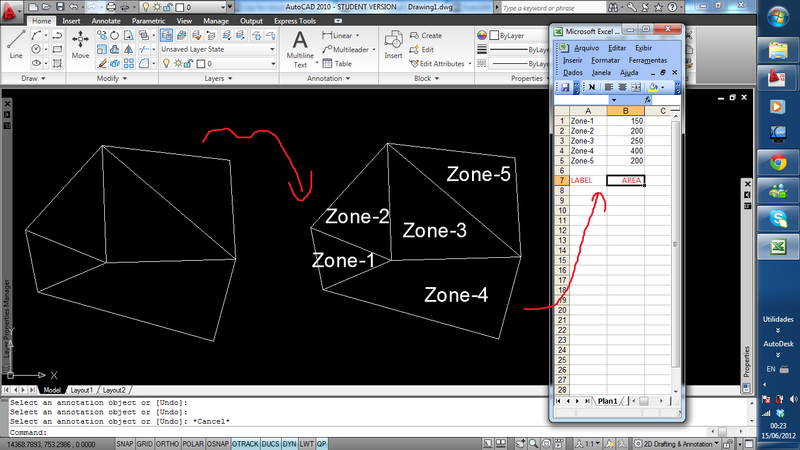Expand the Layers panel flyout

pyautogui.click(x=218, y=78)
